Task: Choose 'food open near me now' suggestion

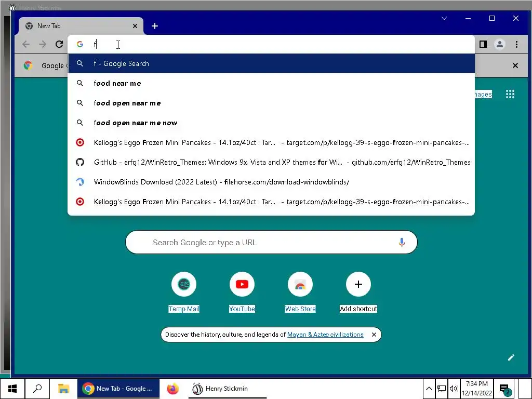Action: [x=271, y=123]
